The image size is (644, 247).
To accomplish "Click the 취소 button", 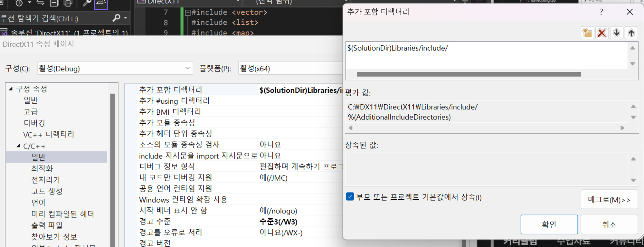I will point(609,224).
